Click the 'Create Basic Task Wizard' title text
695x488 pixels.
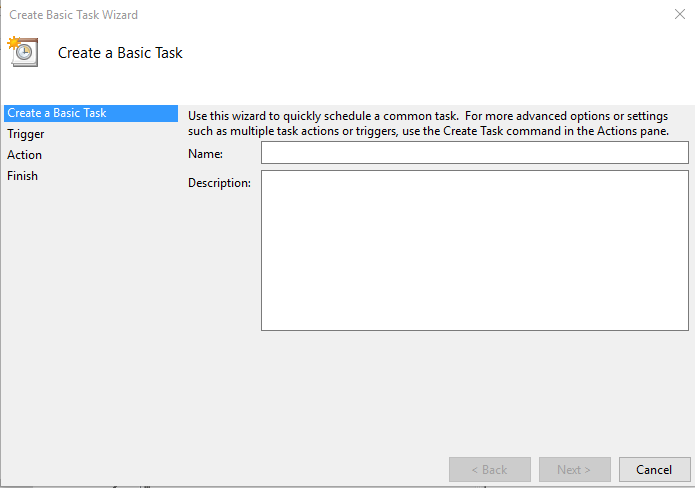[74, 15]
